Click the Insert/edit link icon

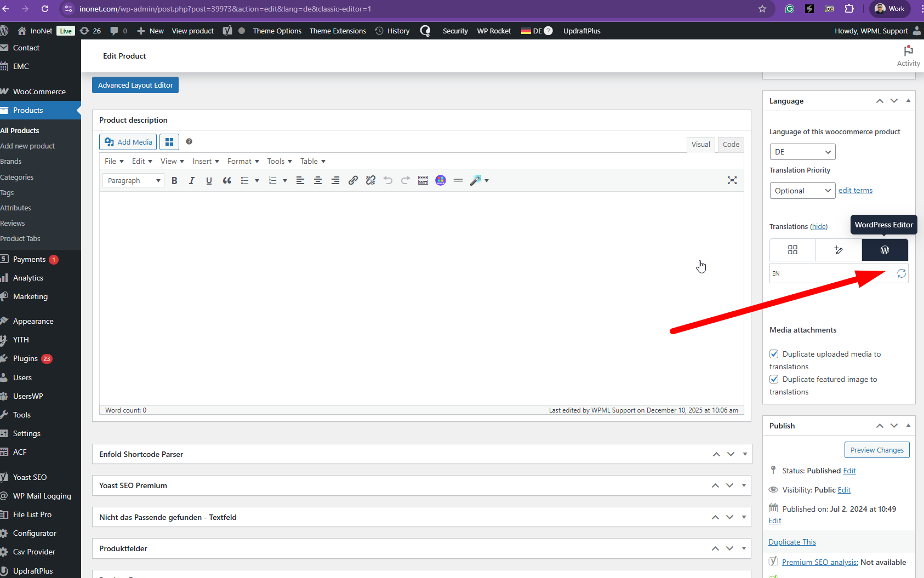pos(353,181)
